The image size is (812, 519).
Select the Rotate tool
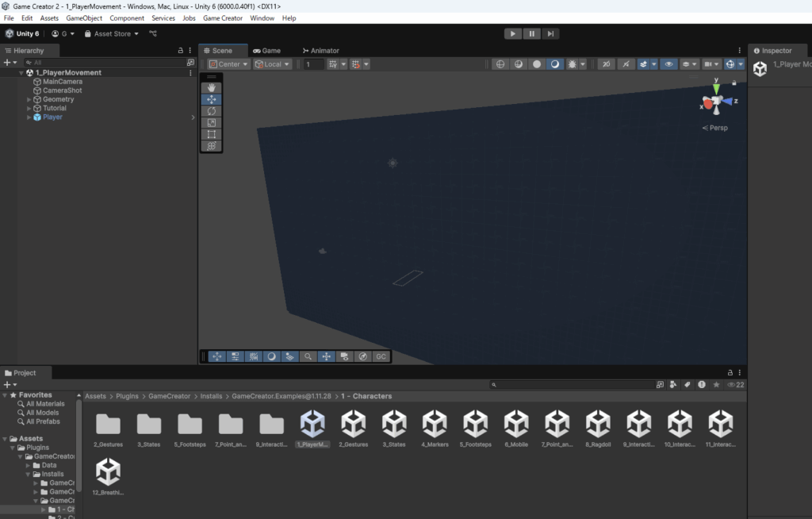[x=211, y=111]
